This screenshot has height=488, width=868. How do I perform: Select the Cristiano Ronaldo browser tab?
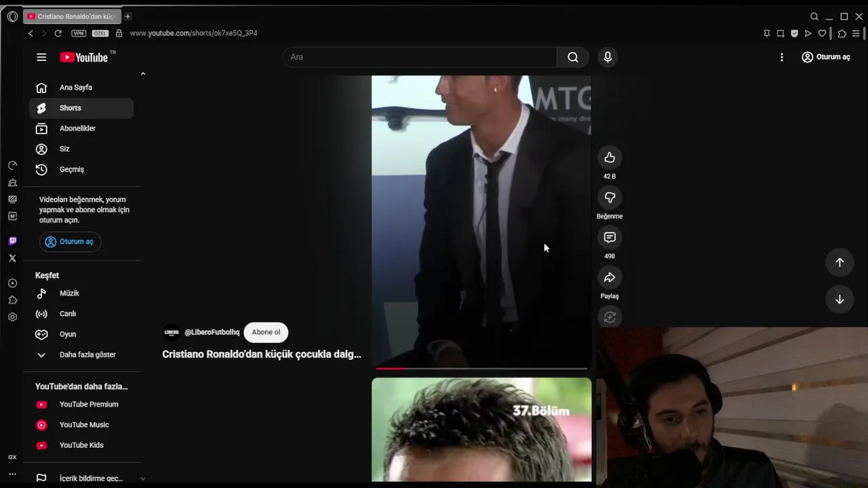click(72, 16)
